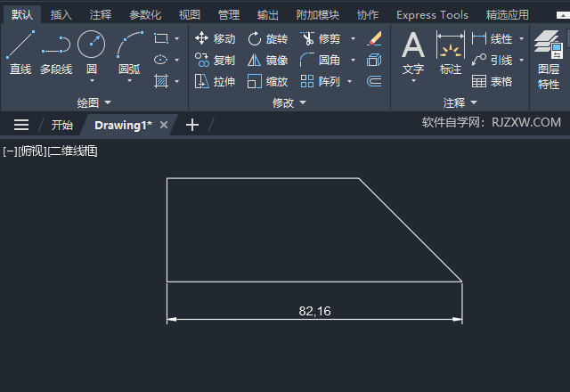Expand the Arc (圆弧) options dropdown
This screenshot has width=570, height=392.
click(129, 81)
